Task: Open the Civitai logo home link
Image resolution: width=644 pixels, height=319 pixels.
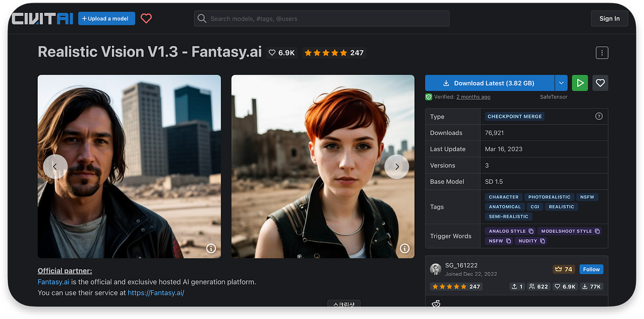Action: tap(42, 19)
